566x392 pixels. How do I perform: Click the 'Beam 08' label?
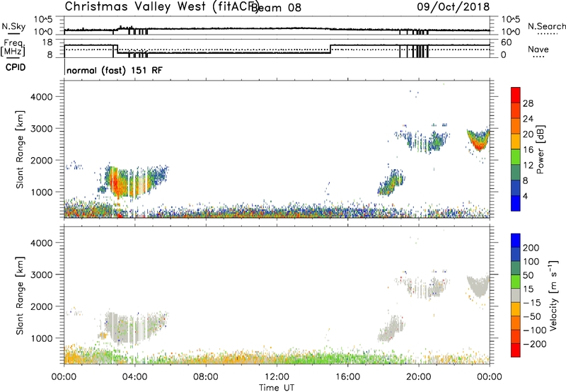point(276,8)
